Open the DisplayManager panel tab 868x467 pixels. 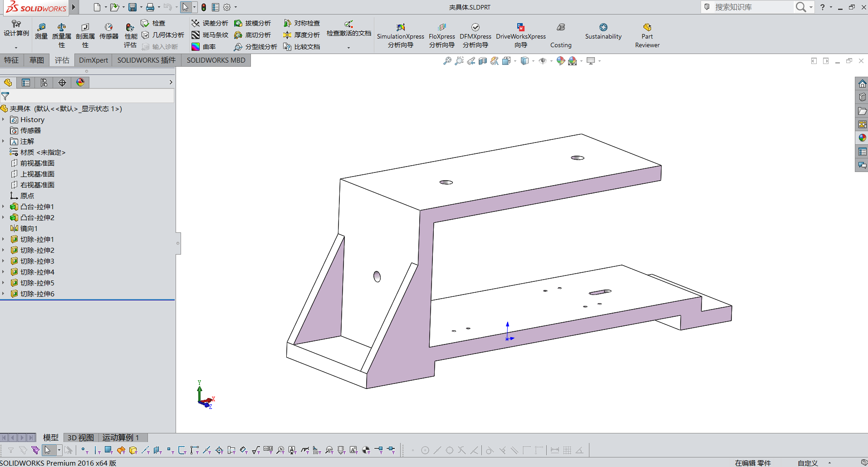click(80, 82)
